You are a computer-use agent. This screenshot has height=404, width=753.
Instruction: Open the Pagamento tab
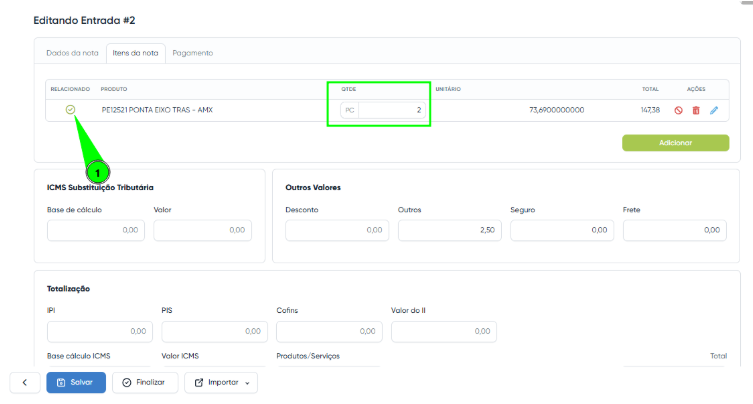[192, 53]
